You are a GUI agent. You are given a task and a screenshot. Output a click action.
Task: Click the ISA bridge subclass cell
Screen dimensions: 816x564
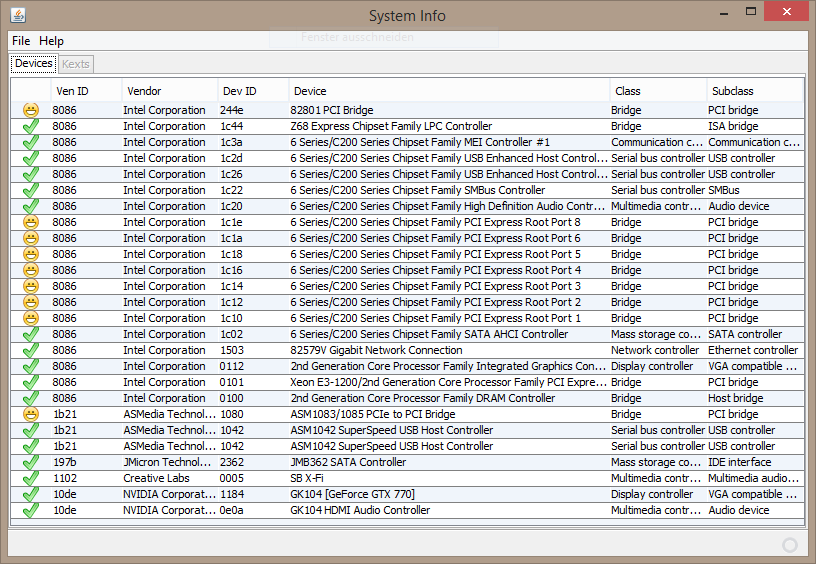[x=755, y=126]
